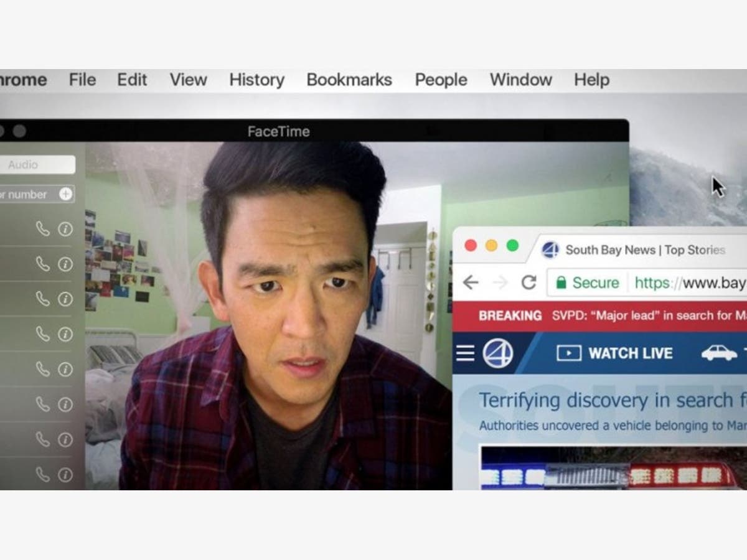Open the traffic car icon link

pos(719,353)
